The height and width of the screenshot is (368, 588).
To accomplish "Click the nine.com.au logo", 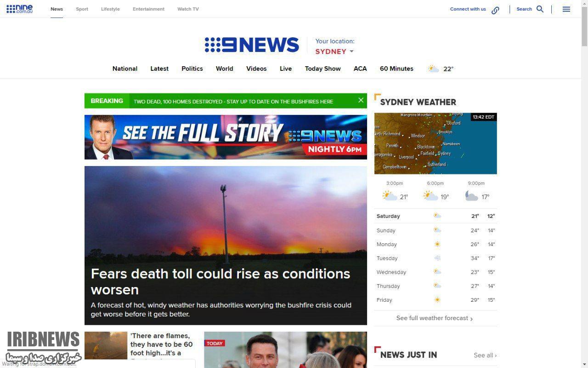I will (19, 9).
